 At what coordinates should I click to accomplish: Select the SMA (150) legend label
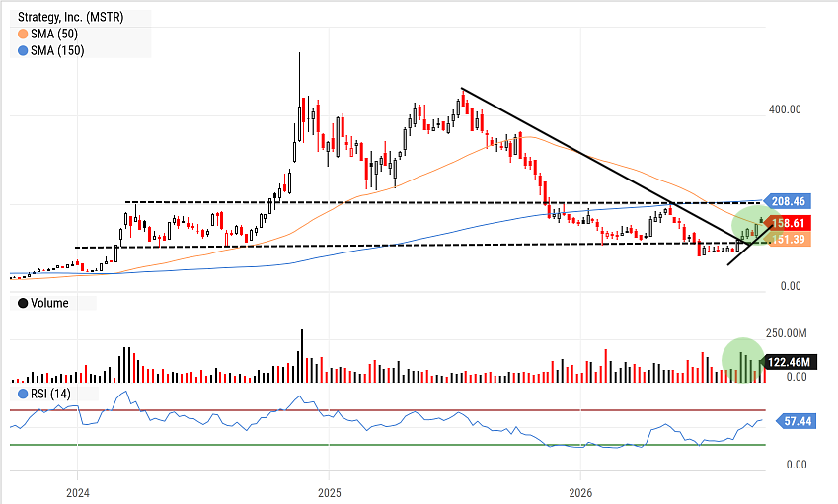pos(57,51)
